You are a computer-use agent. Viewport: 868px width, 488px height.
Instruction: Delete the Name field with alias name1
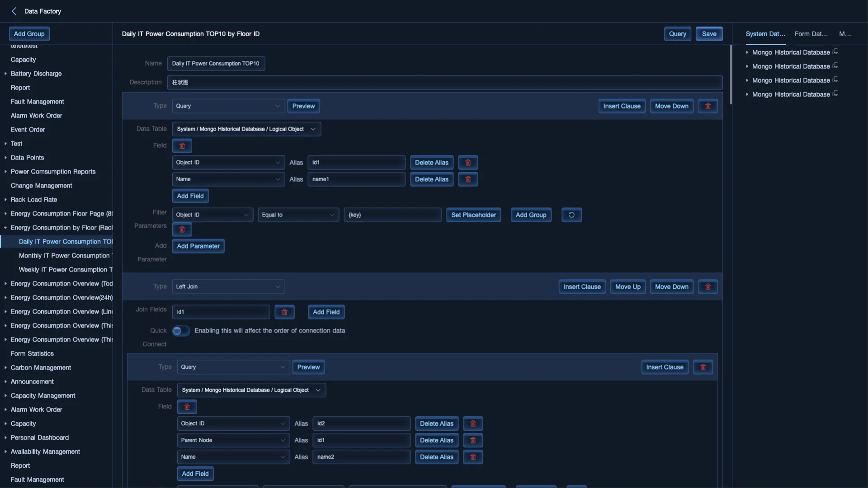point(468,179)
